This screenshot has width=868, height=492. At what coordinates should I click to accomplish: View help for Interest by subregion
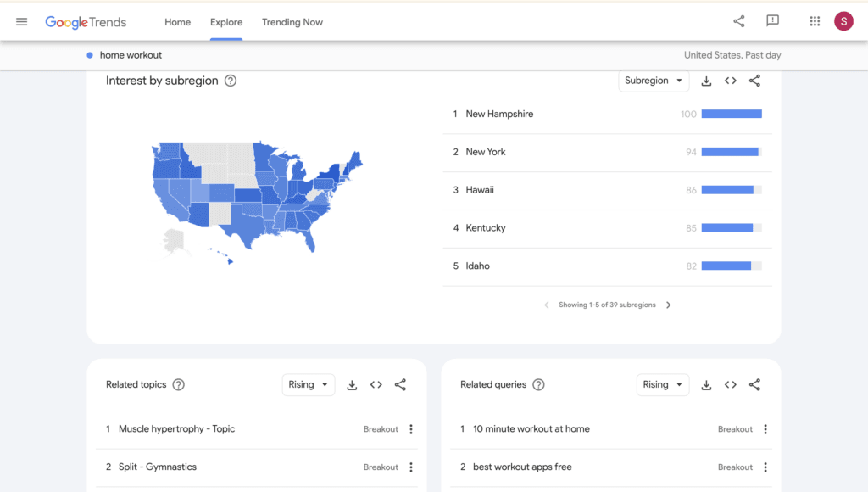pyautogui.click(x=231, y=81)
